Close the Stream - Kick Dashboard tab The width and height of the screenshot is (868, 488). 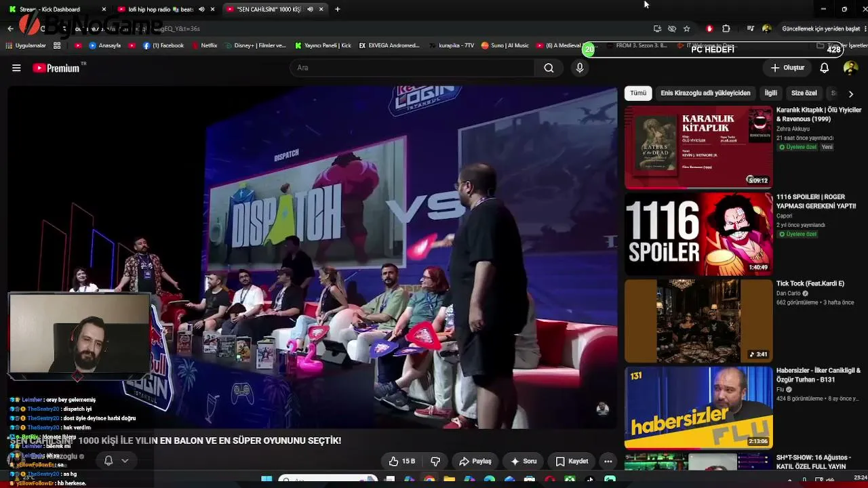[x=104, y=9]
